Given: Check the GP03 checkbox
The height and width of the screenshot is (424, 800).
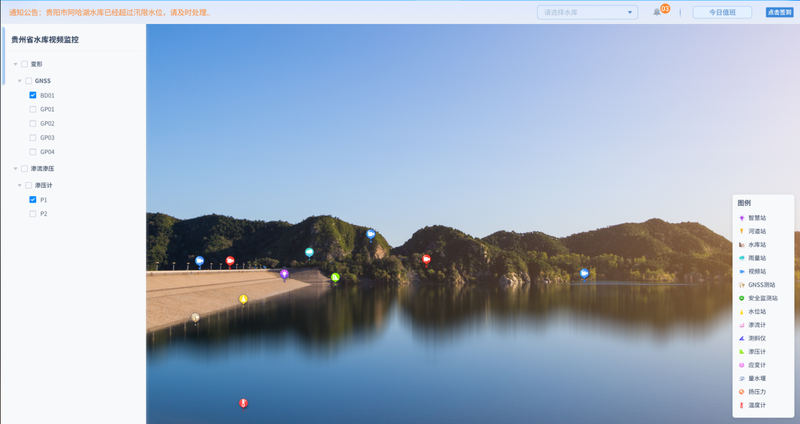Looking at the screenshot, I should (x=33, y=138).
